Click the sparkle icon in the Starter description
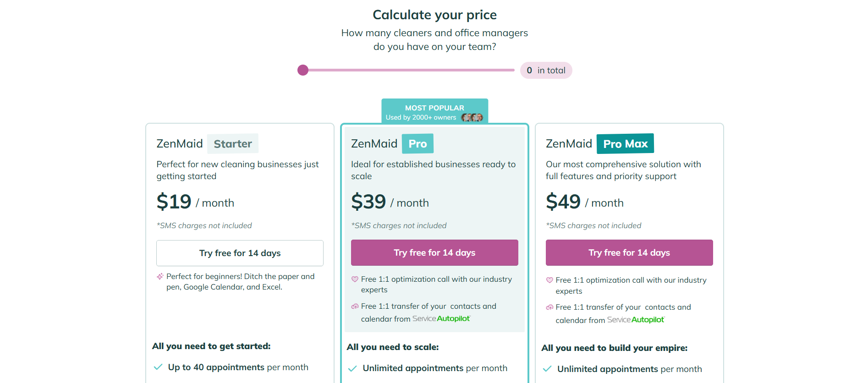The image size is (868, 383). tap(159, 276)
